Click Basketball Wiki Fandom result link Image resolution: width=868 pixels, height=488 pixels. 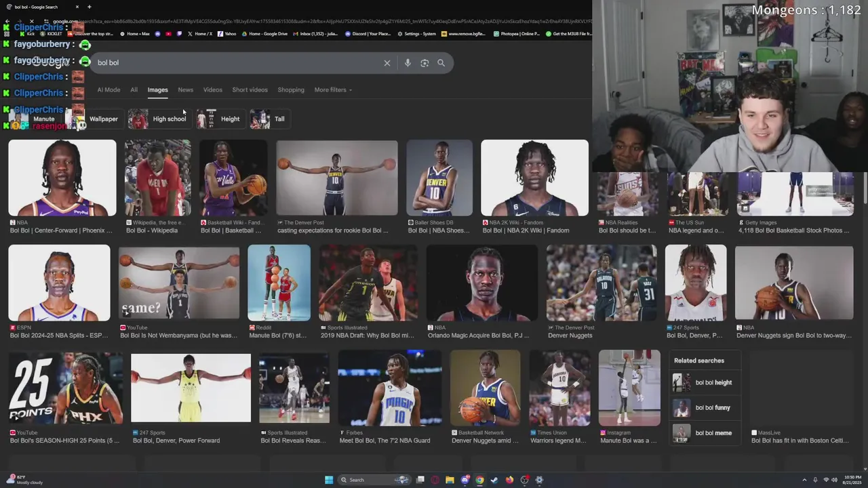pos(231,230)
